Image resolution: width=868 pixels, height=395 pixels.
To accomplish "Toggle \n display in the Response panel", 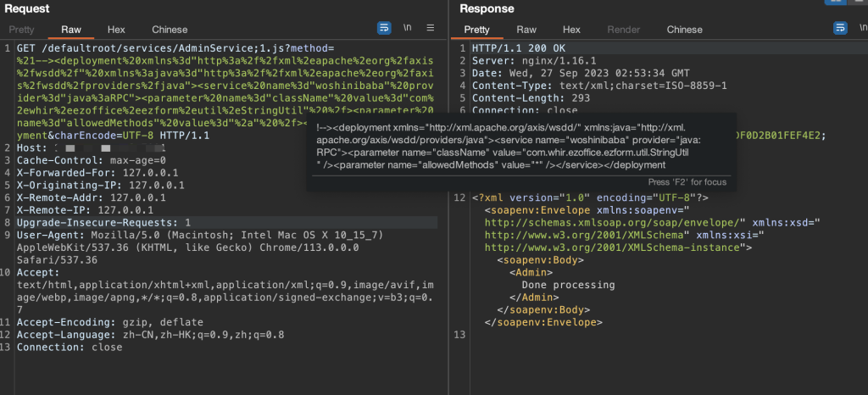I will tap(863, 28).
